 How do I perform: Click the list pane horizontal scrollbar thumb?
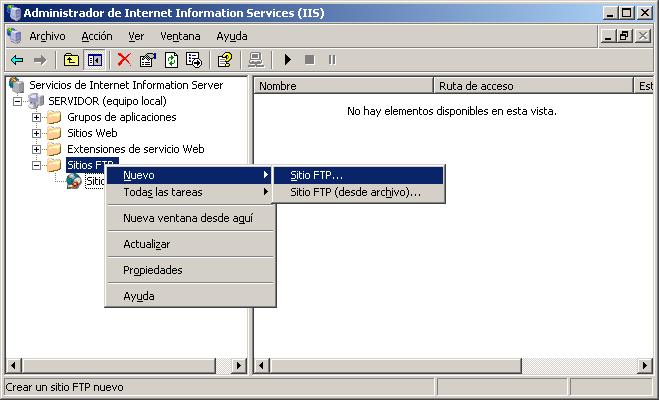[x=395, y=366]
